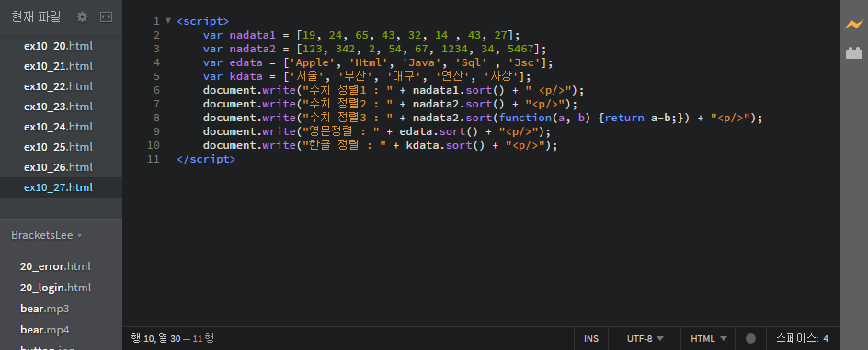
Task: Open the working files gear settings
Action: pos(82,17)
